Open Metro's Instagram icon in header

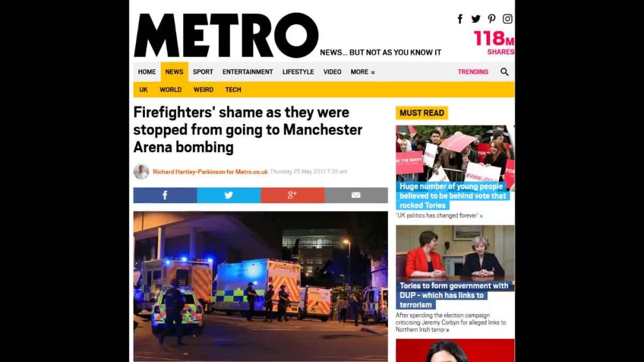(508, 19)
